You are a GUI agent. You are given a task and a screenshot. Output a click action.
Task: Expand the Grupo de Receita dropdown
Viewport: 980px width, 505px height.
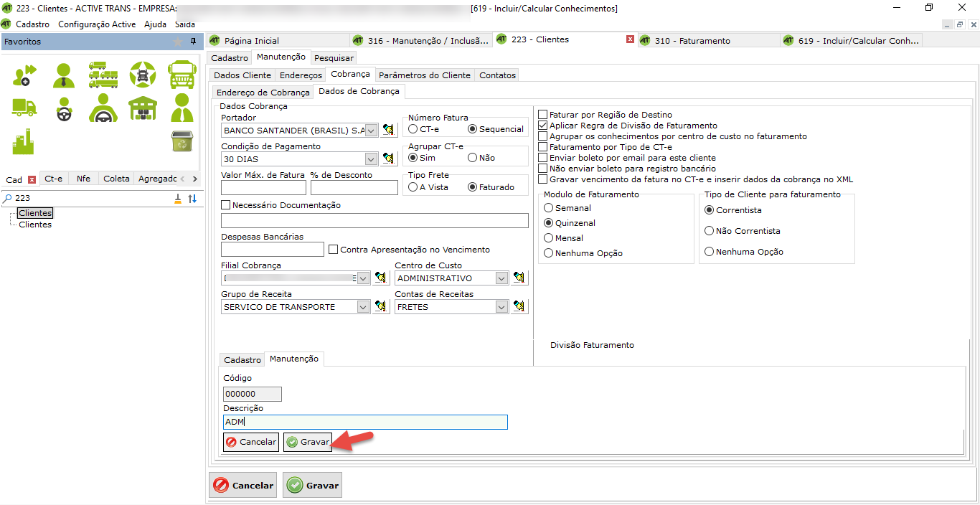click(x=362, y=307)
